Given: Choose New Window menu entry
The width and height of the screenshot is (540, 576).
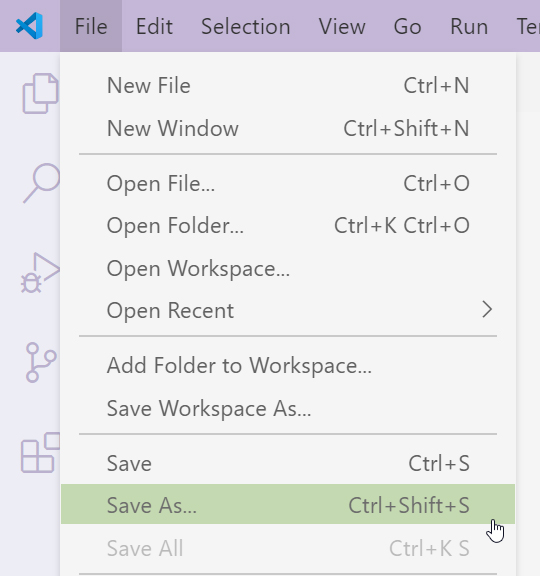Looking at the screenshot, I should point(288,128).
